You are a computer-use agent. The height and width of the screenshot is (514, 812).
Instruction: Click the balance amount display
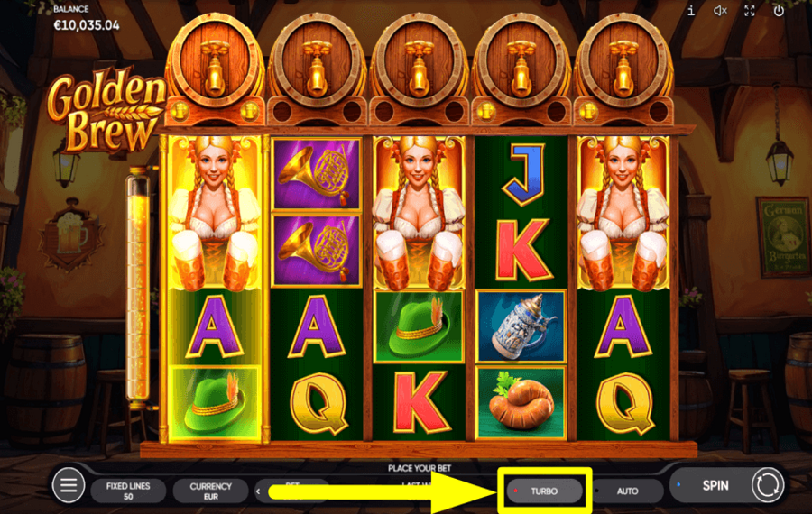(x=87, y=25)
